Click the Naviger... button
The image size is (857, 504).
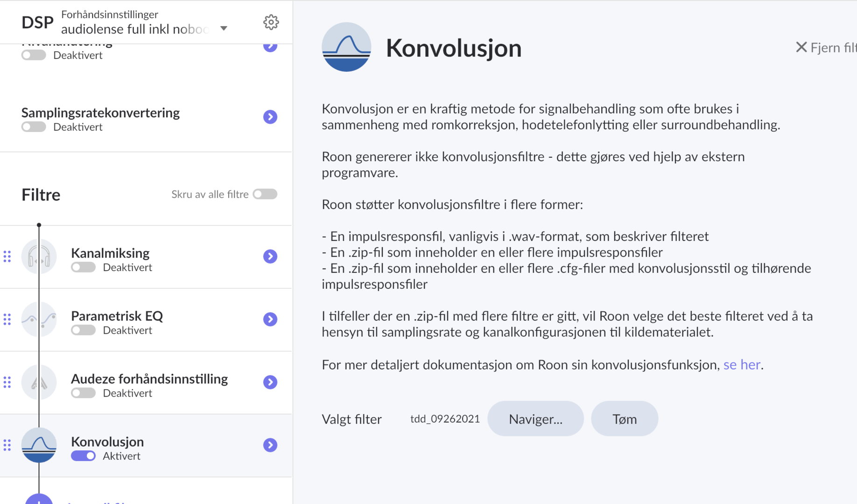click(535, 419)
